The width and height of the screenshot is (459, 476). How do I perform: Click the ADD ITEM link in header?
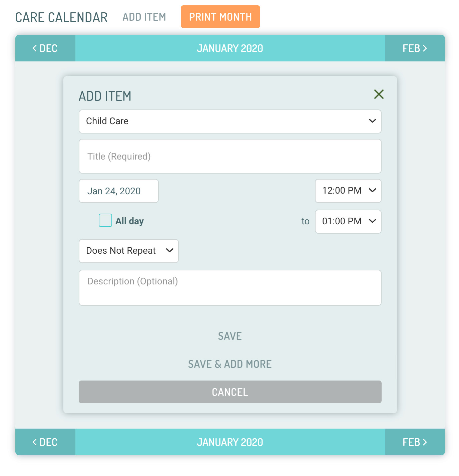tap(144, 17)
